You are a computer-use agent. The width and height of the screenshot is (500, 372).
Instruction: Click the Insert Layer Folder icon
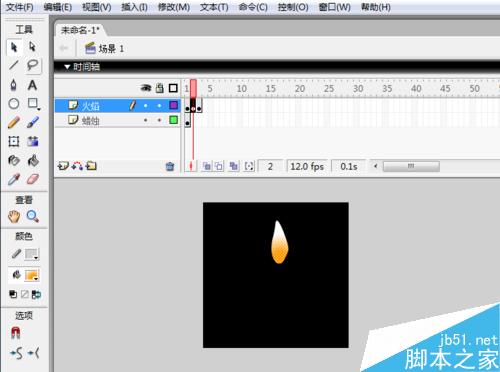tap(91, 166)
